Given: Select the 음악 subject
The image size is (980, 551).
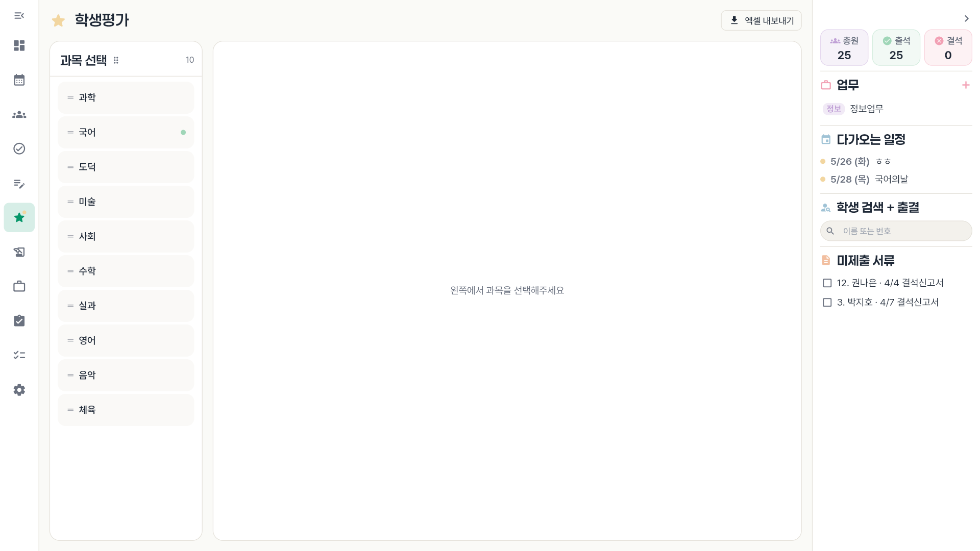Looking at the screenshot, I should tap(126, 375).
